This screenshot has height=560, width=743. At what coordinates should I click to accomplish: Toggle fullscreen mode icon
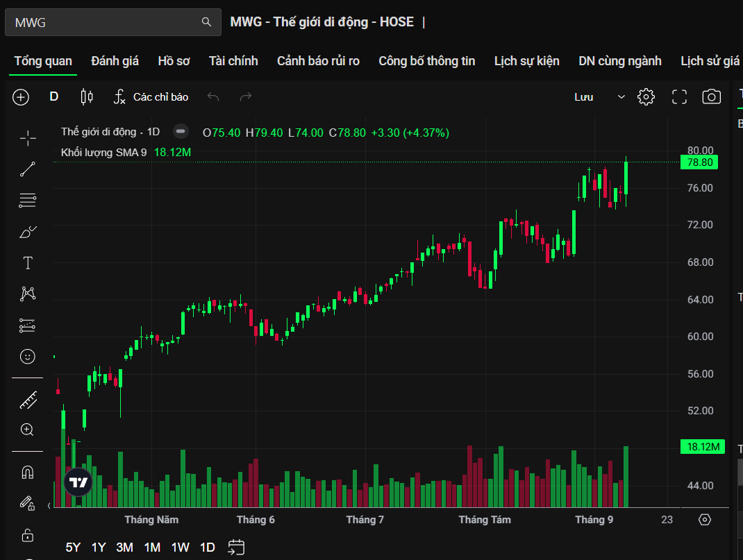tap(679, 96)
